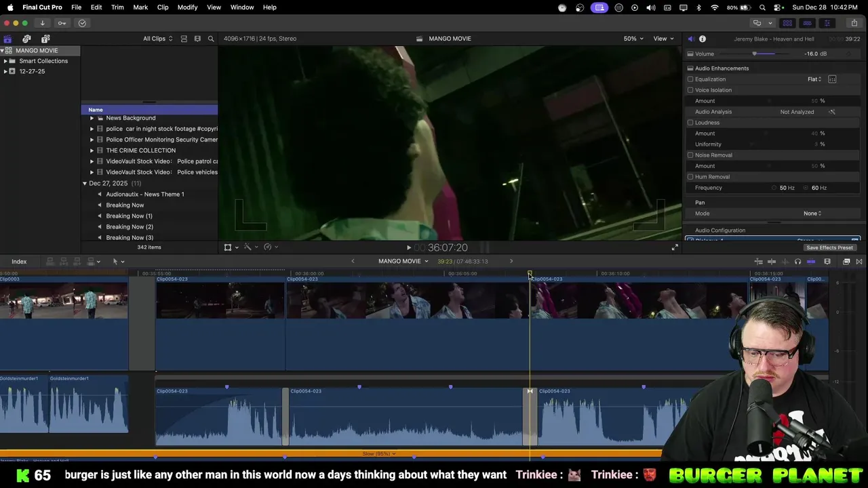Open the Slow (95%) retime menu
This screenshot has width=868, height=488.
click(379, 453)
